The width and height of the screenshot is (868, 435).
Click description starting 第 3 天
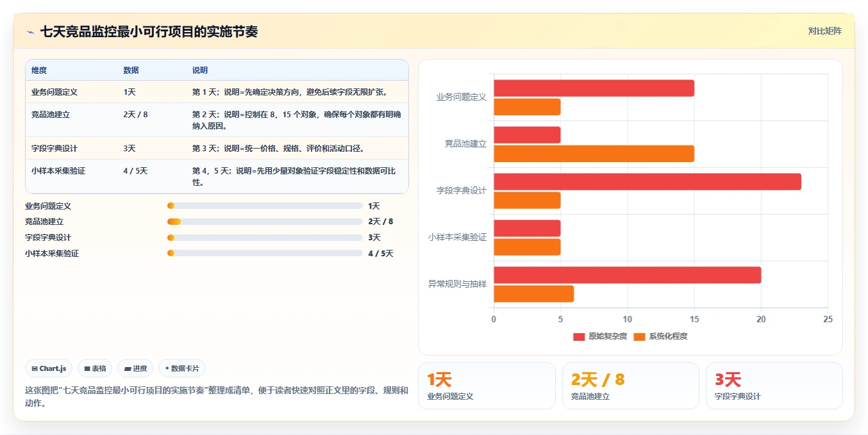(279, 149)
